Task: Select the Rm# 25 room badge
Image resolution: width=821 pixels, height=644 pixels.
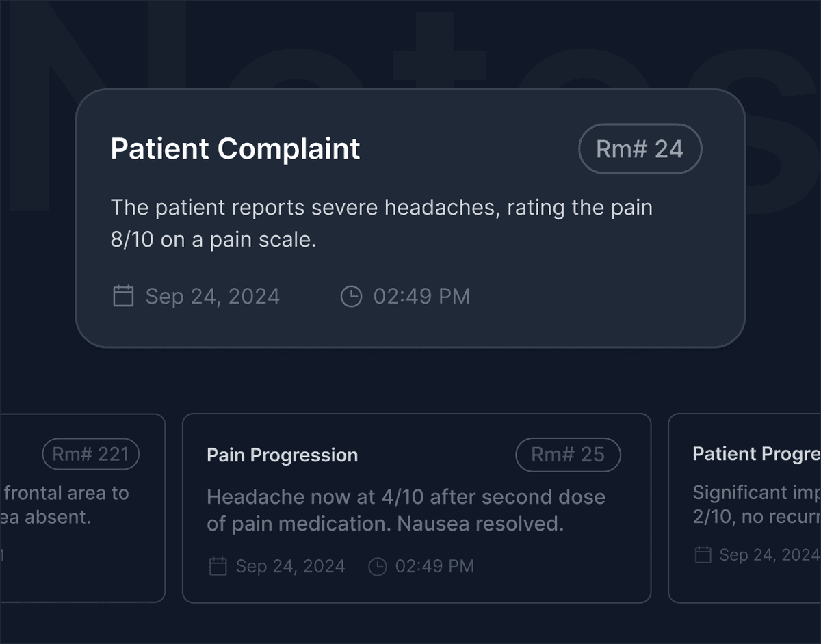Action: (568, 455)
